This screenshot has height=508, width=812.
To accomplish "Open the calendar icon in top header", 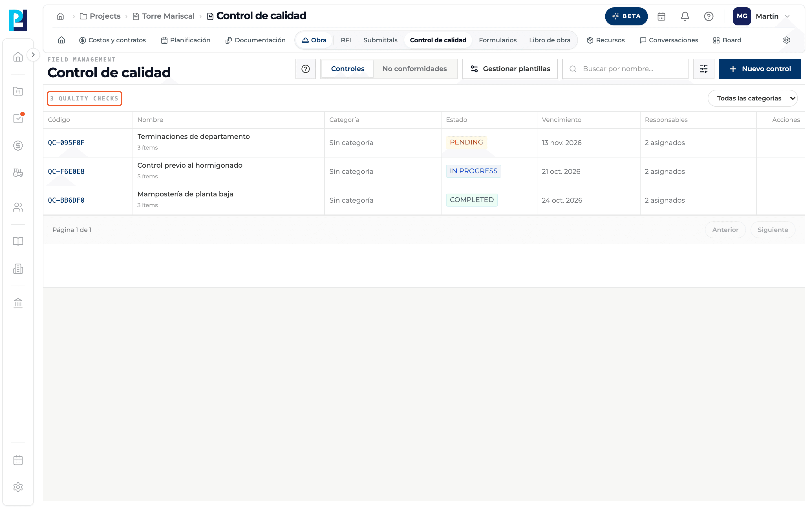I will coord(661,16).
